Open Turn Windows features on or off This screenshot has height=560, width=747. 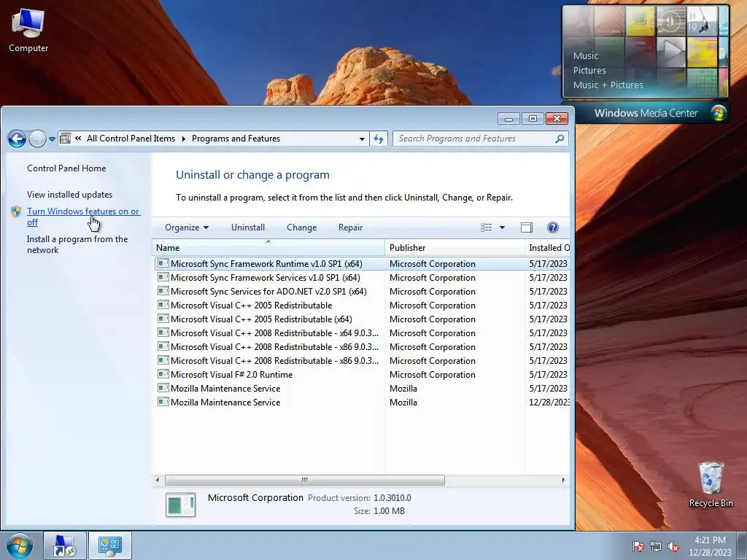pyautogui.click(x=83, y=217)
